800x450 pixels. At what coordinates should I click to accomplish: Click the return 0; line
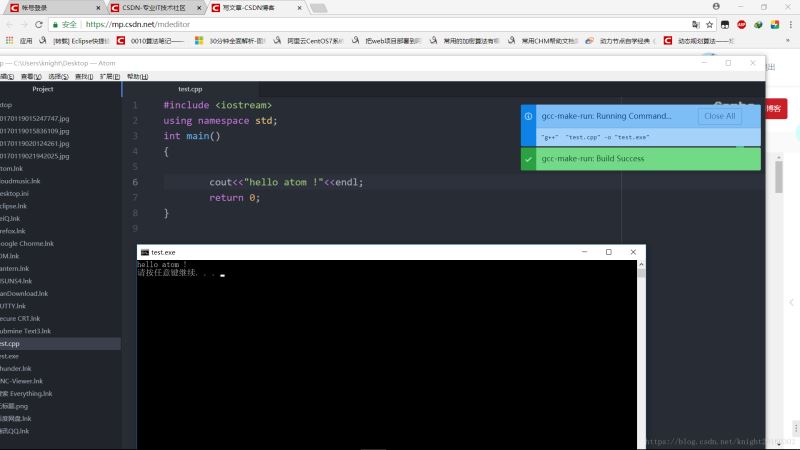pos(234,198)
